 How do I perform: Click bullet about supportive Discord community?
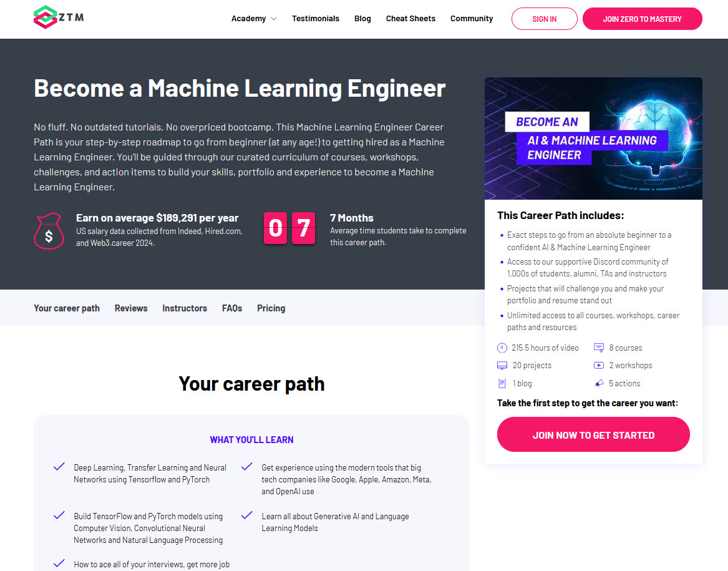588,268
